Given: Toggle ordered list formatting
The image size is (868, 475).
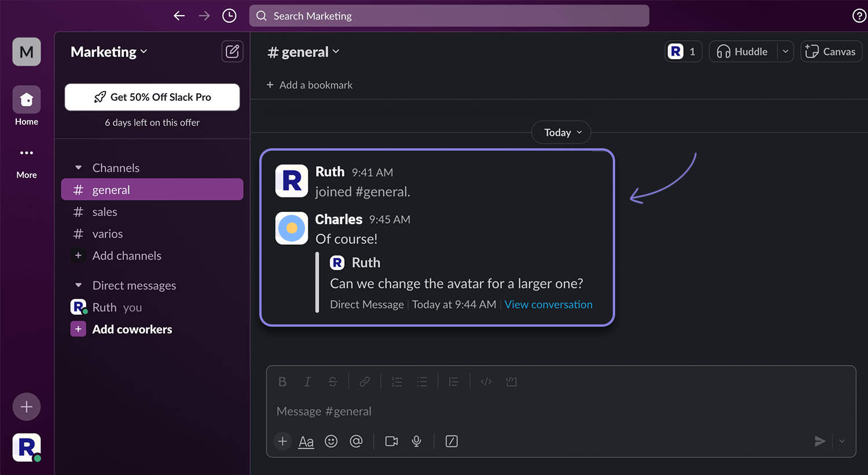Looking at the screenshot, I should coord(397,382).
